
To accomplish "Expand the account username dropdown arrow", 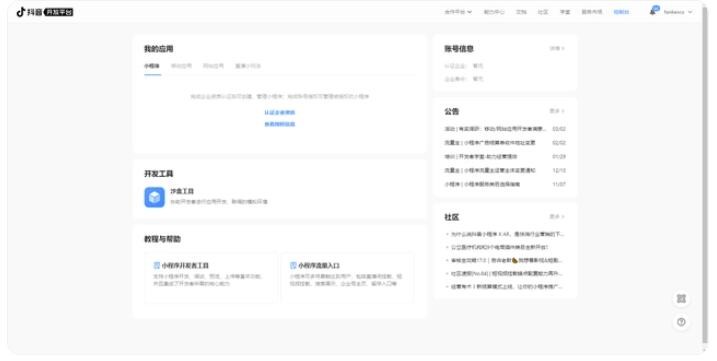I will [690, 12].
